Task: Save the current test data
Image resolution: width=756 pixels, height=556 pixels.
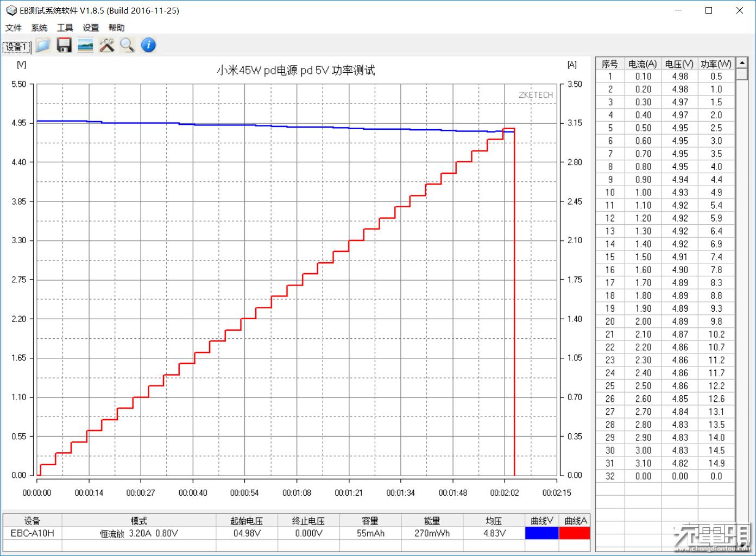Action: click(64, 46)
